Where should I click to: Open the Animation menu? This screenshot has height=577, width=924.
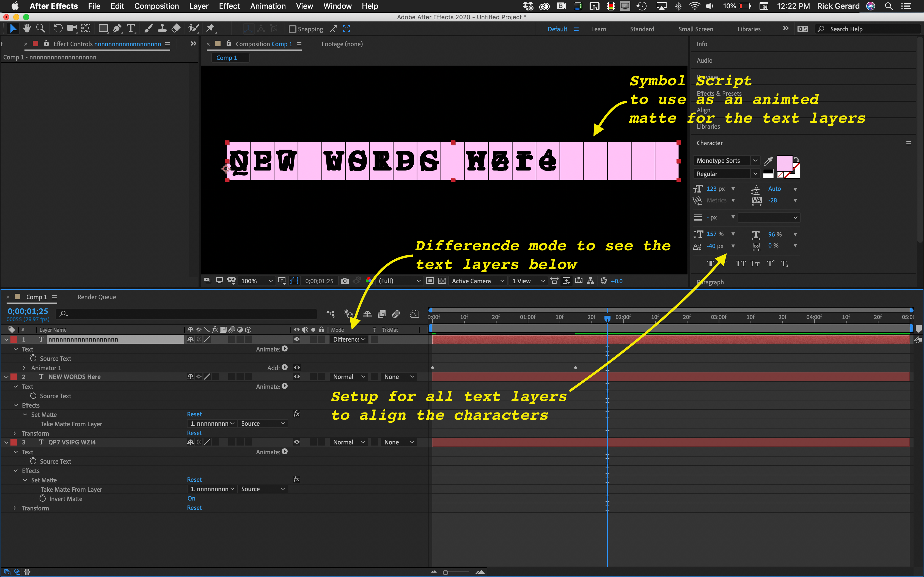coord(268,6)
